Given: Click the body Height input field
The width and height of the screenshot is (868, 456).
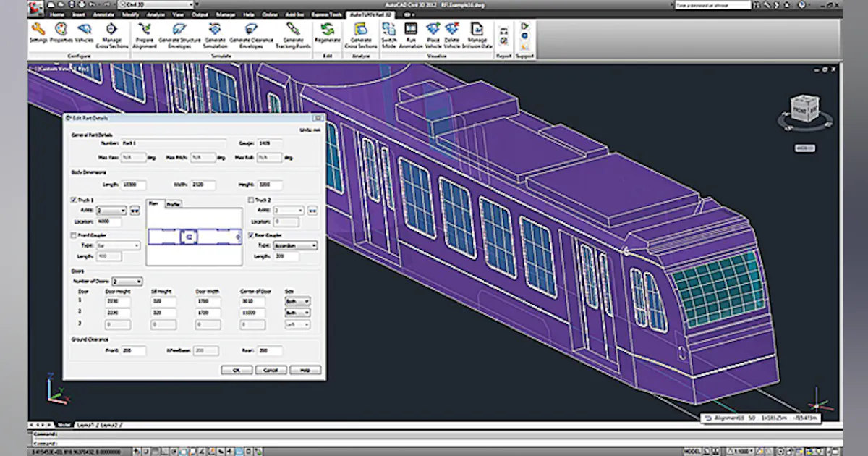Looking at the screenshot, I should point(270,185).
